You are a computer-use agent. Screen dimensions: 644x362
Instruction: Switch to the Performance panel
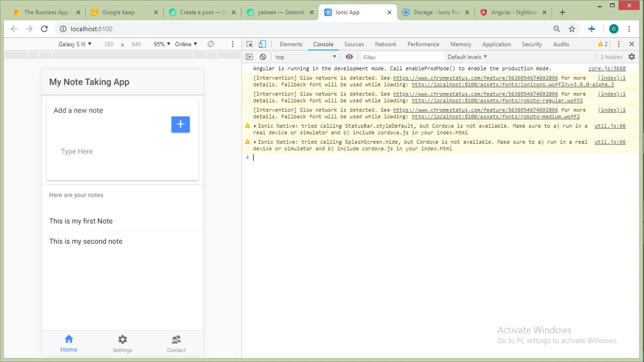423,44
